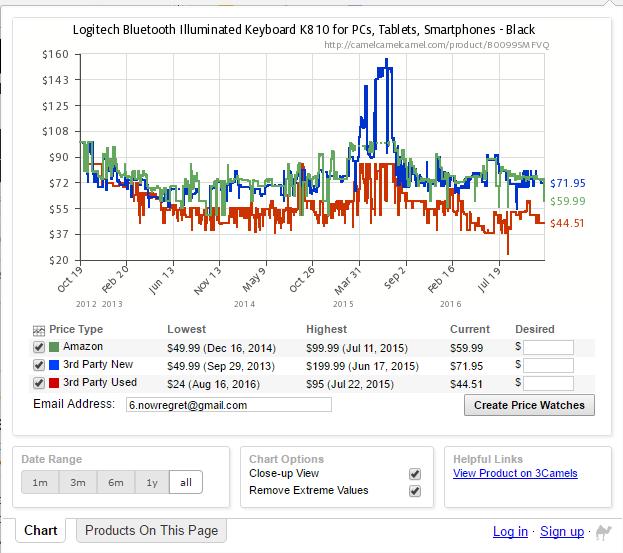Click the chart icon beside Price Type
The image size is (623, 553).
tap(39, 330)
